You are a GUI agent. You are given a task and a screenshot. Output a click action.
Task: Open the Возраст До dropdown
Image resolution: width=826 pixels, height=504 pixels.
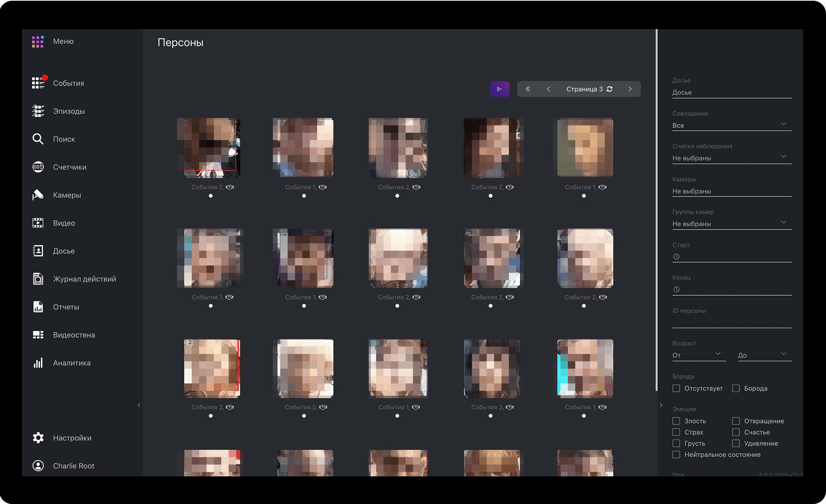pos(765,355)
